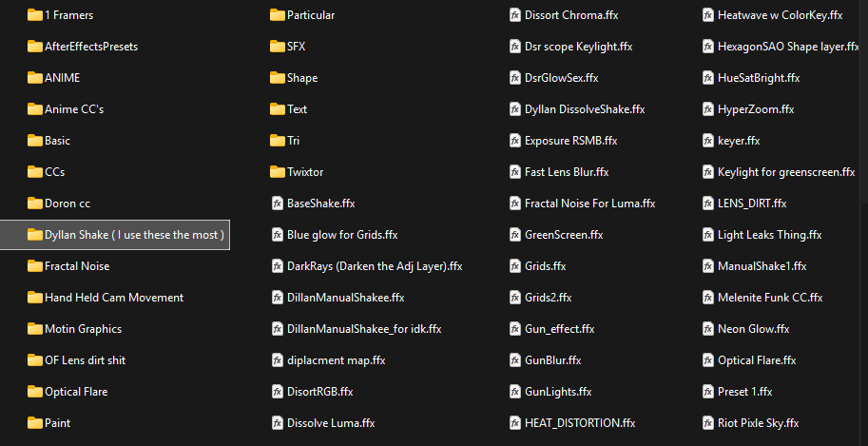Select the Shape folder name
Viewport: 868px width, 446px height.
[x=302, y=78]
